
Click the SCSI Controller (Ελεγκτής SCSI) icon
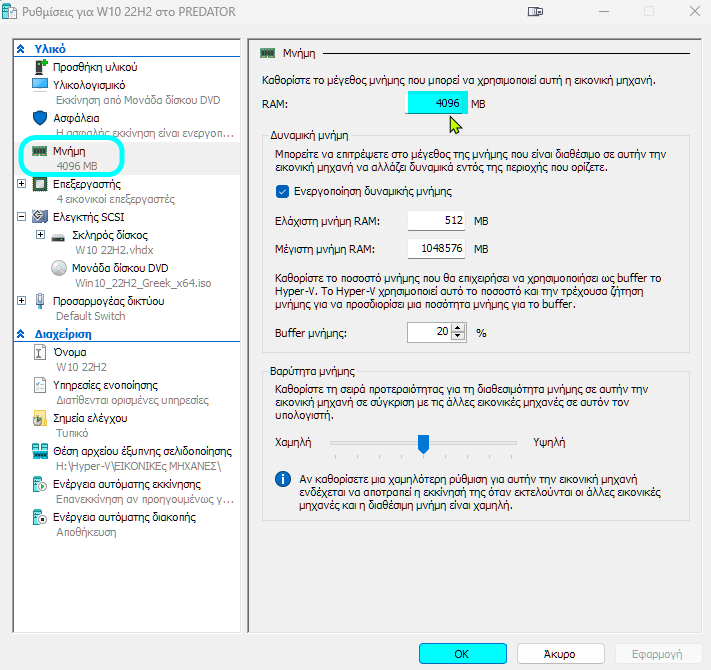(x=40, y=217)
